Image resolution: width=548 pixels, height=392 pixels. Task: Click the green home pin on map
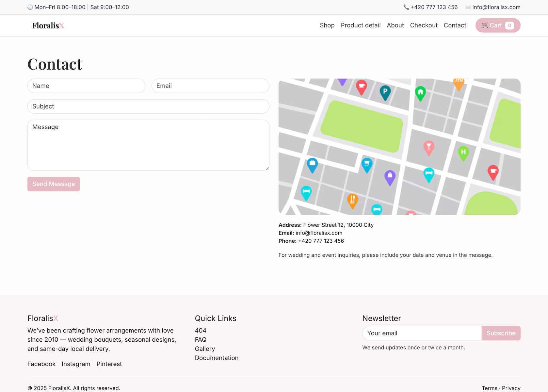click(x=420, y=92)
